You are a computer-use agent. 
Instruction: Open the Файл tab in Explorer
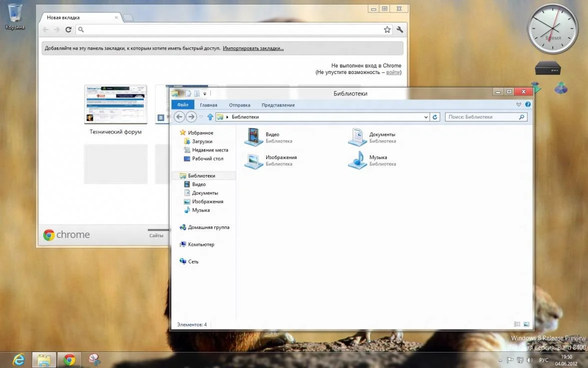[x=183, y=105]
